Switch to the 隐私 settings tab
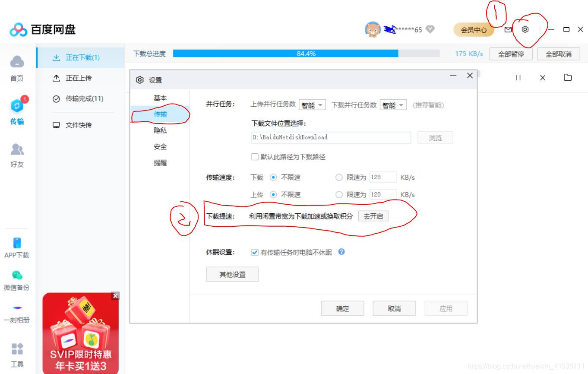This screenshot has height=374, width=588. point(160,130)
